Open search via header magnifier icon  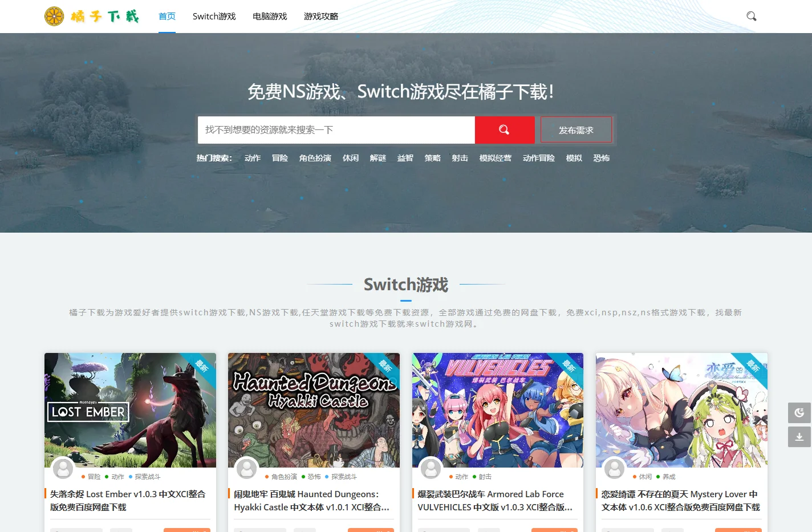[752, 16]
